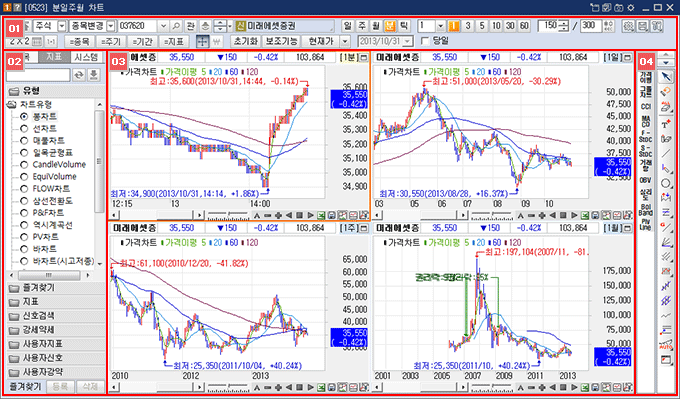Open chart settings gear icon in the toolbar
Screen dimensions: 680x399
pyautogui.click(x=628, y=26)
